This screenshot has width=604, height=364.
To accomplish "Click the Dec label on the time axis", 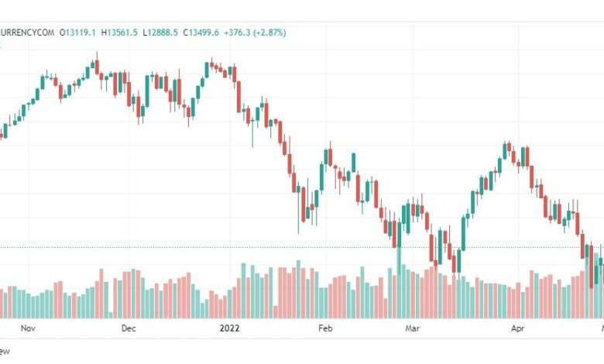I will [129, 328].
